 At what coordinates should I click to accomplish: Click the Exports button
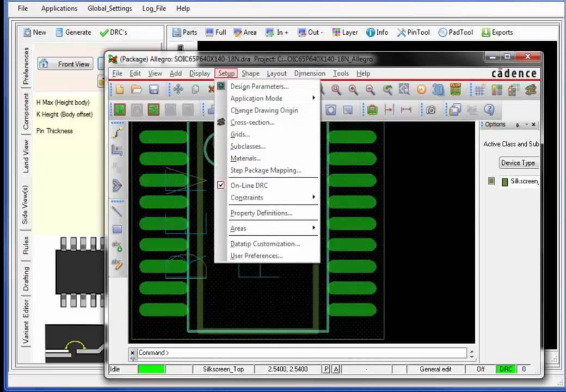tap(497, 32)
